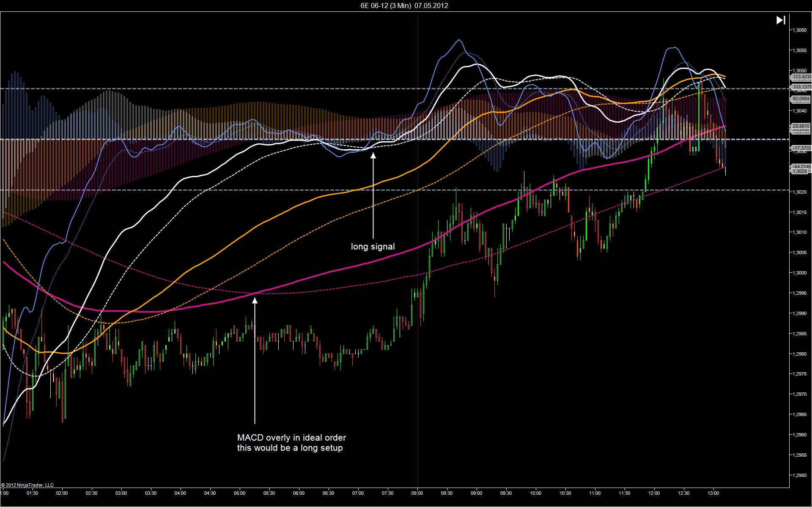Click the 12:00 time axis label
Viewport: 812px width, 507px height.
coord(654,493)
